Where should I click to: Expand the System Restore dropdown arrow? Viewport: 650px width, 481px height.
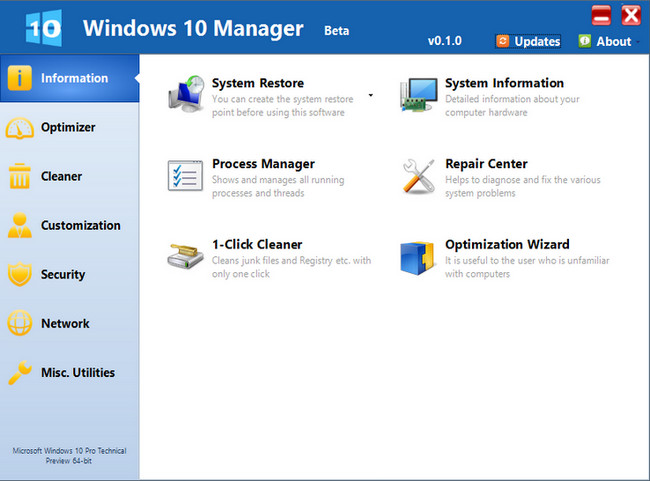[x=370, y=96]
